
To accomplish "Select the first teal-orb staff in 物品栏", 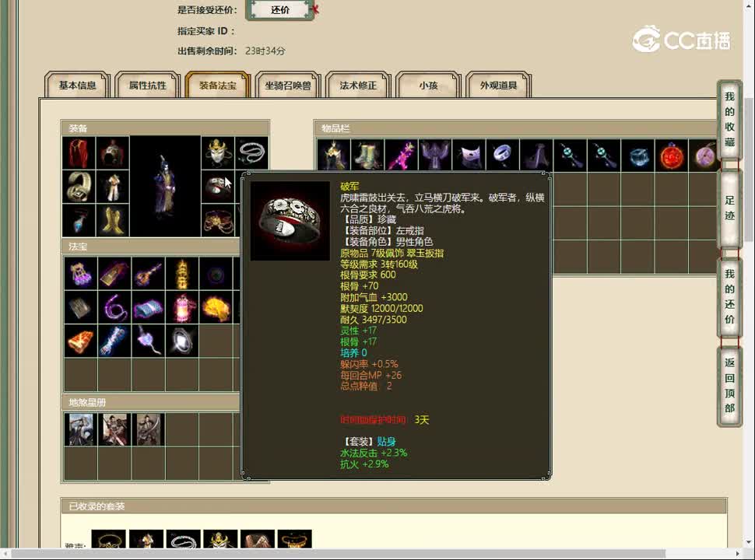I will pos(570,156).
